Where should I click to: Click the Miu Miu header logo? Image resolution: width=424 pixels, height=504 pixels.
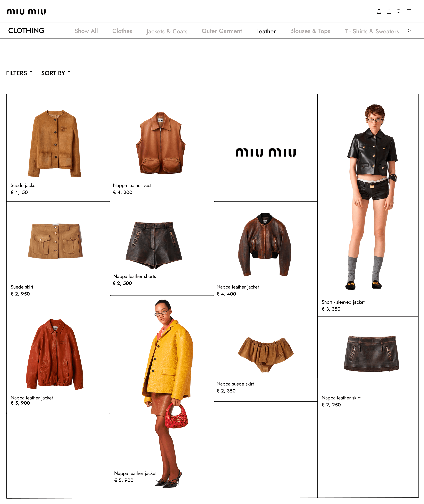(x=26, y=12)
